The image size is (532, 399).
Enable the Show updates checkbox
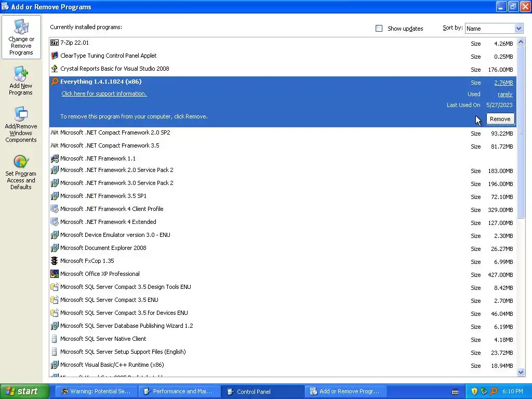pos(379,29)
